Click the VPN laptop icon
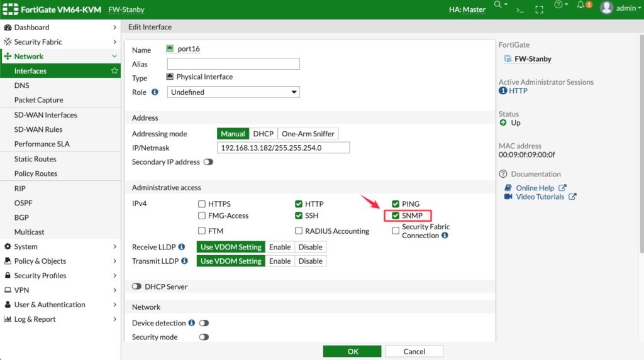The image size is (644, 360). coord(8,290)
